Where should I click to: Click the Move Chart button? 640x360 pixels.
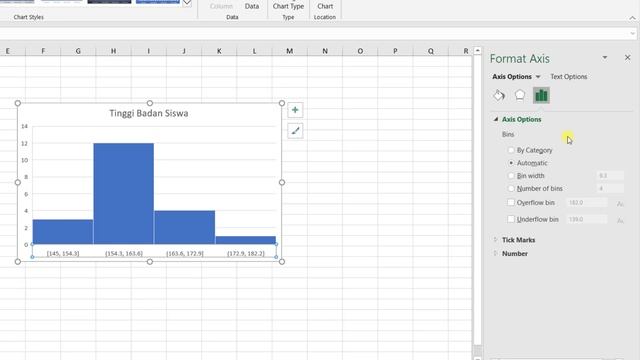click(325, 6)
